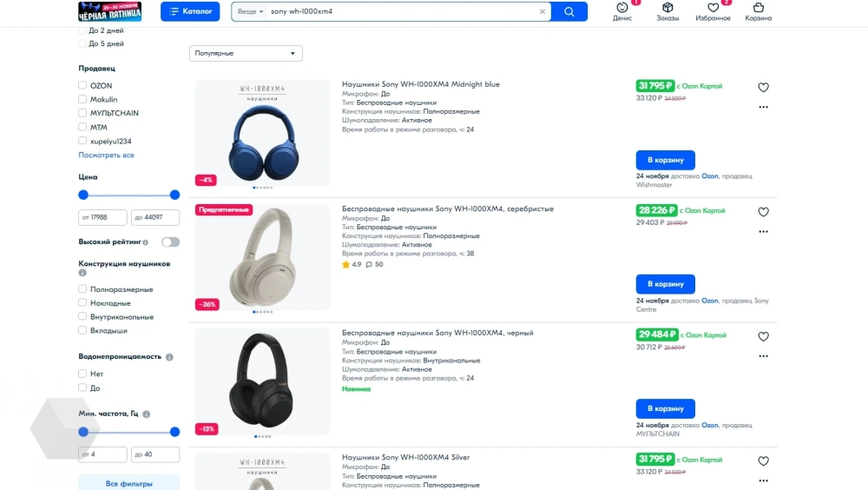
Task: Open the Все фильтры button
Action: [128, 483]
